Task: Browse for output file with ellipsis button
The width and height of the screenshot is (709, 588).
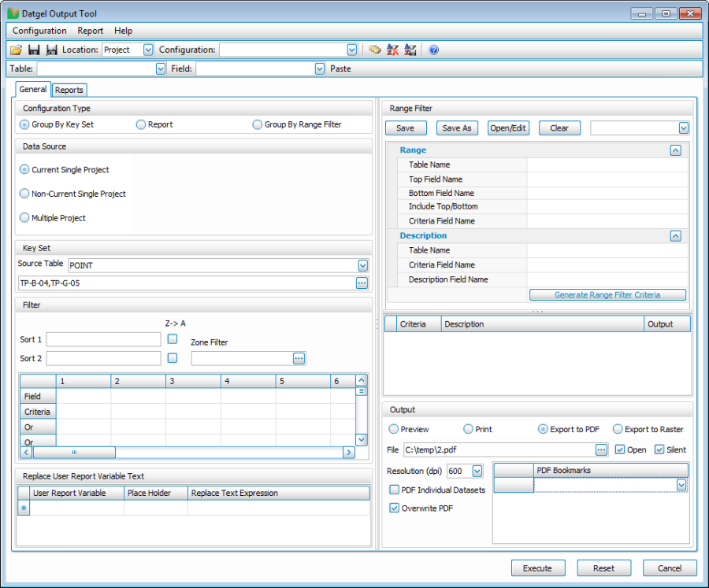Action: [601, 449]
